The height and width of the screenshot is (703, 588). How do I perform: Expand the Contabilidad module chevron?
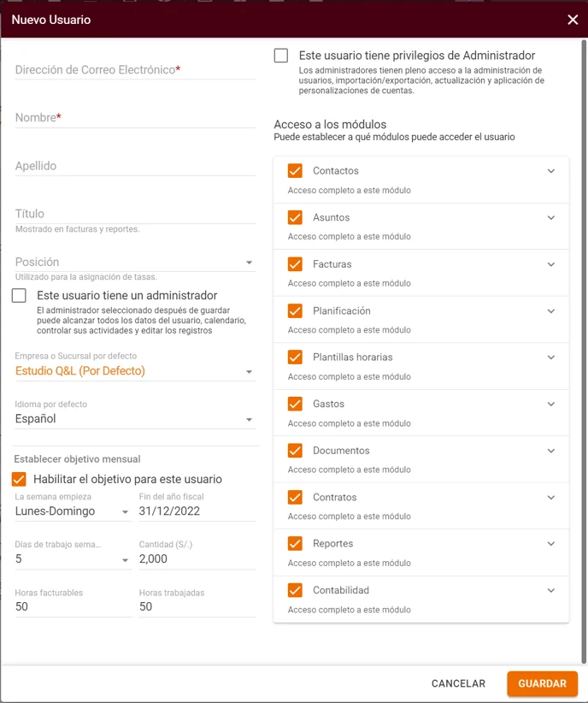pos(550,590)
